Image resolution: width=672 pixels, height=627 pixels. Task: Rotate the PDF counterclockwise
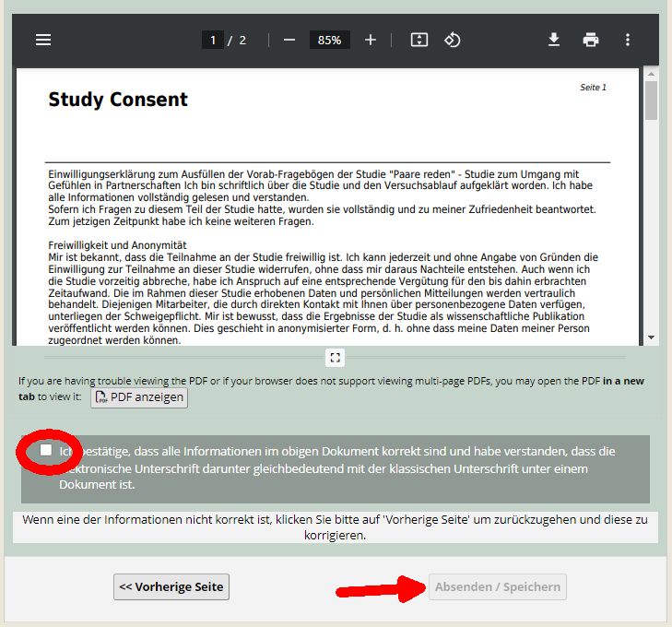[x=453, y=40]
